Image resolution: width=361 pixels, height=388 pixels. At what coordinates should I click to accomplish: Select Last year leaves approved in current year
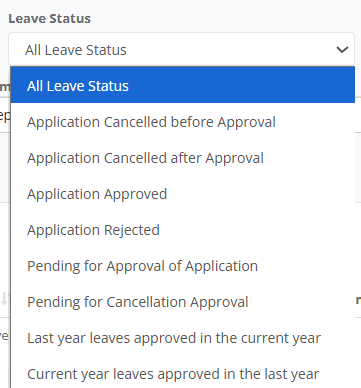[183, 338]
